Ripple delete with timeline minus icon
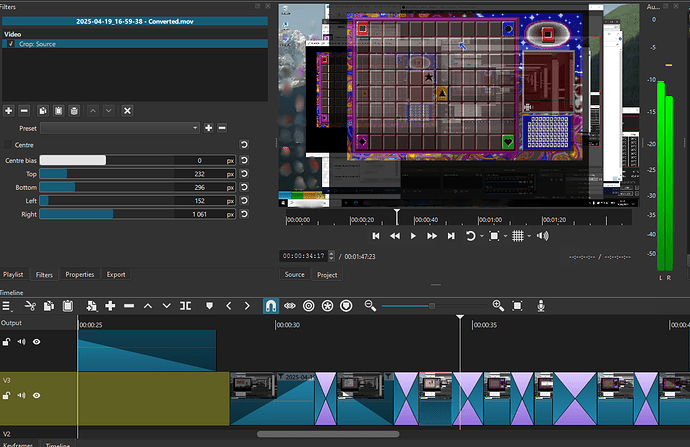 point(129,306)
